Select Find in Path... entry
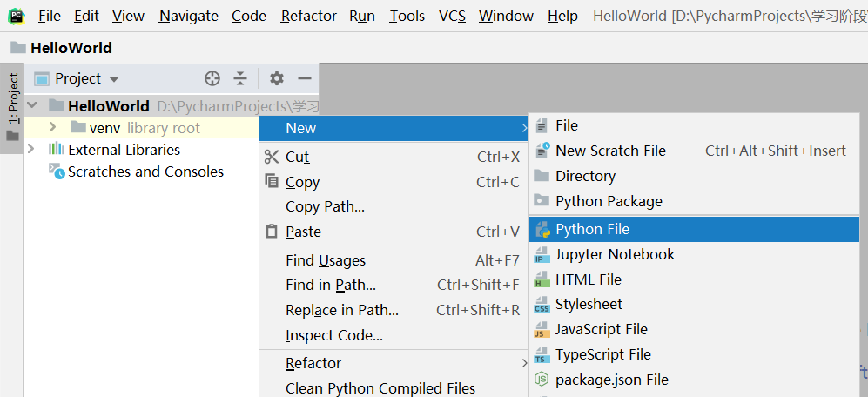868x397 pixels. pyautogui.click(x=394, y=286)
